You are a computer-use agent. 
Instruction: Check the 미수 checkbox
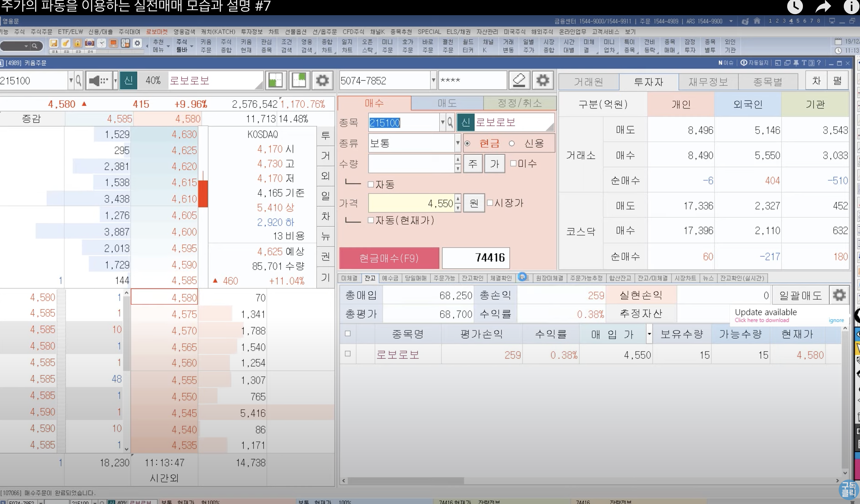coord(513,163)
